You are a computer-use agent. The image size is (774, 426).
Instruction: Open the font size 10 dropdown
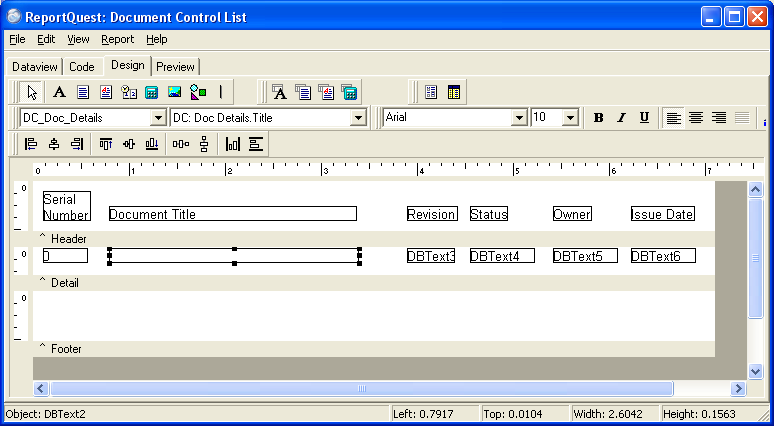571,117
